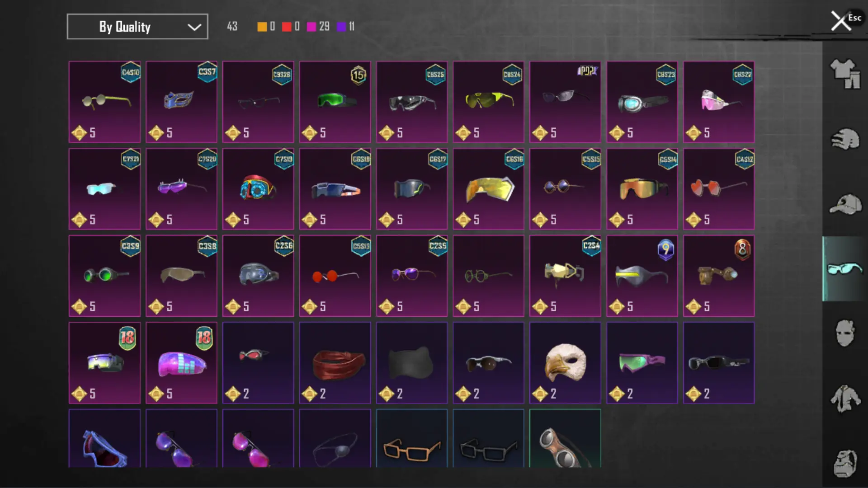Open the jacket category icon
868x488 pixels.
click(844, 399)
